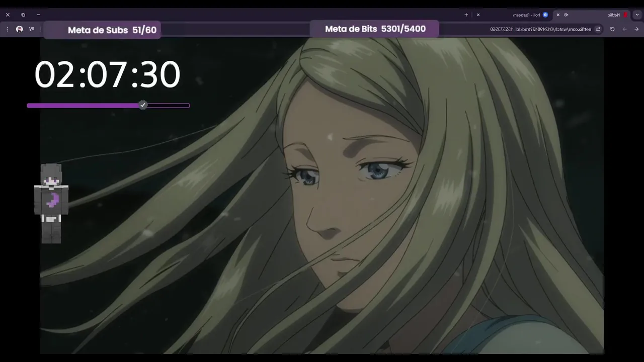The height and width of the screenshot is (362, 644).
Task: Click the Meta de Subs 51/60 goal
Action: click(103, 30)
